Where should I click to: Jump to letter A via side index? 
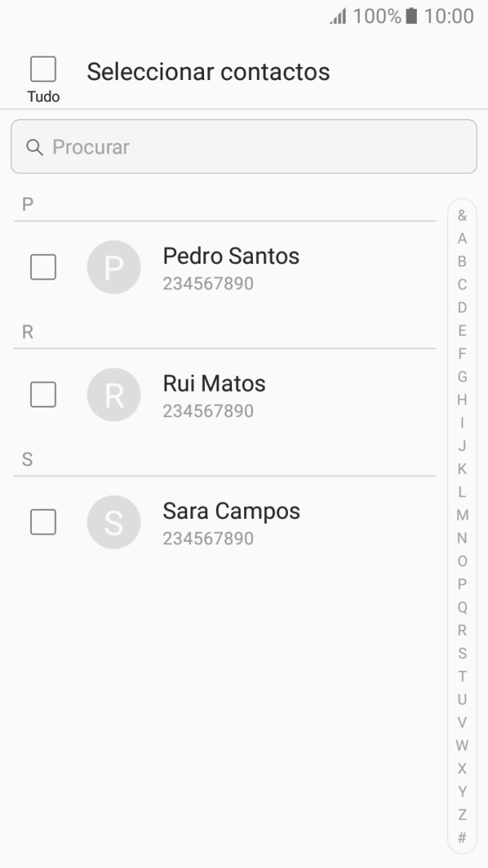click(462, 238)
